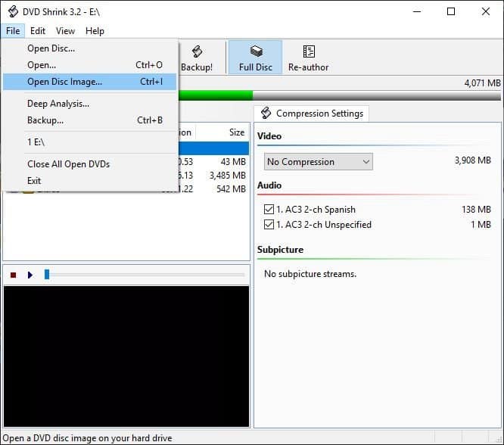The height and width of the screenshot is (445, 504).
Task: Click the black video preview area
Action: [126, 356]
